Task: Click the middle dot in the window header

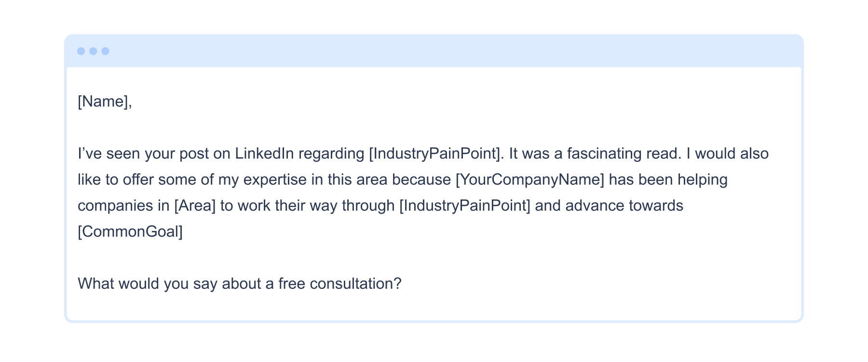Action: coord(93,51)
